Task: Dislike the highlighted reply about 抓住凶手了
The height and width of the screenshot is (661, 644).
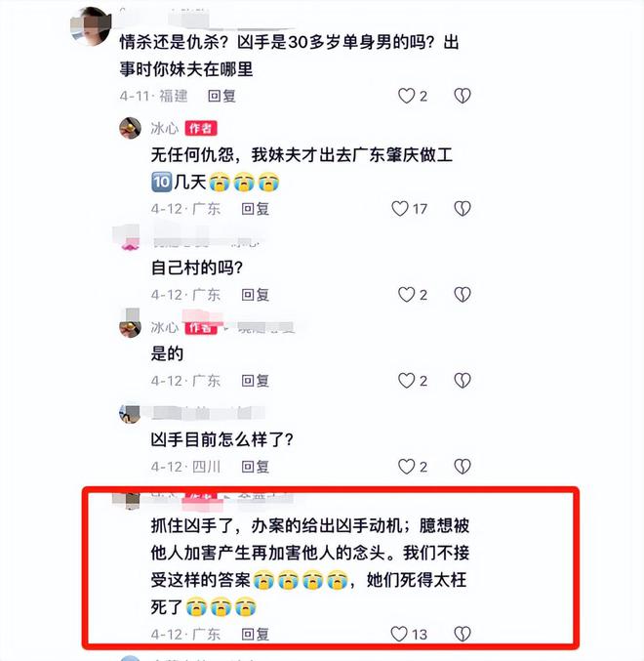Action: (x=463, y=634)
